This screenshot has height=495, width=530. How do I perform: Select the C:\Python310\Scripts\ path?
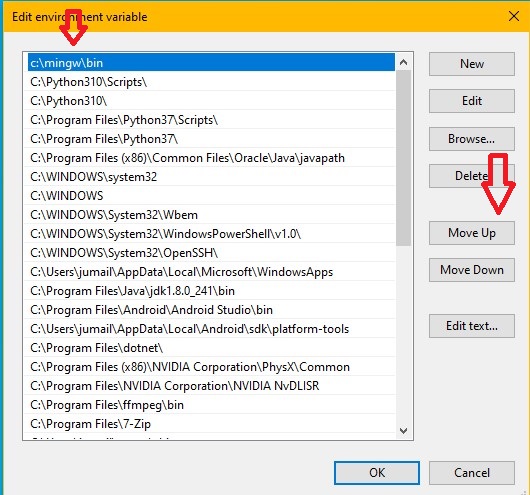click(211, 82)
